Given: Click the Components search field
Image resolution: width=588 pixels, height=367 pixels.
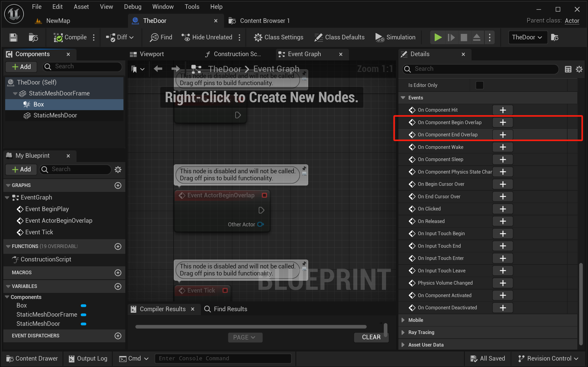Looking at the screenshot, I should click(x=82, y=67).
